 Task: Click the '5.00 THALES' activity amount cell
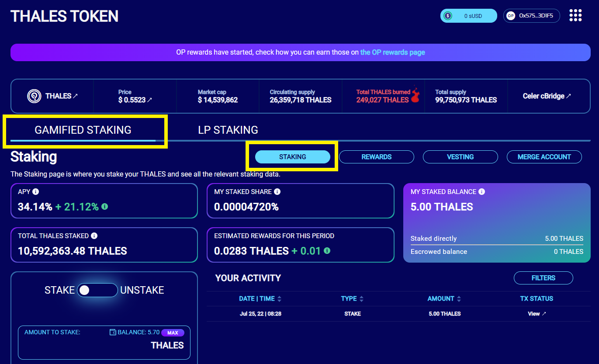coord(445,314)
